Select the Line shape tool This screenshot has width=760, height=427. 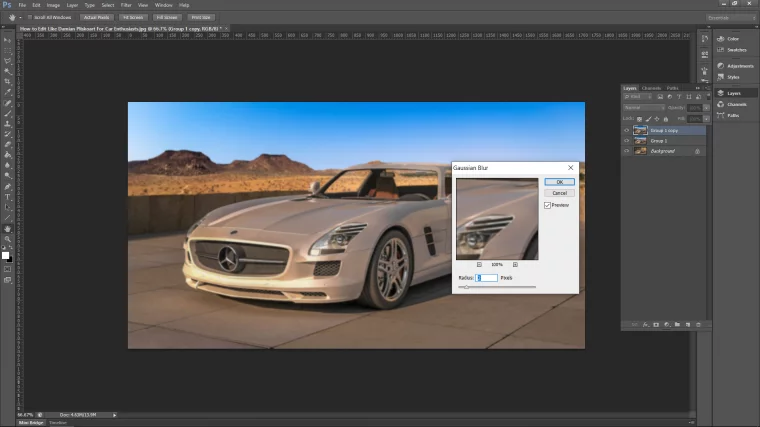(x=7, y=218)
